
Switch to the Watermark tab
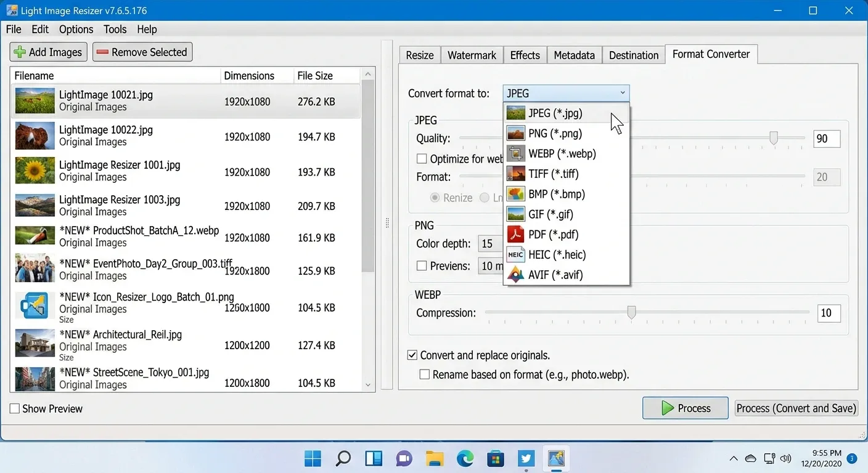point(472,55)
